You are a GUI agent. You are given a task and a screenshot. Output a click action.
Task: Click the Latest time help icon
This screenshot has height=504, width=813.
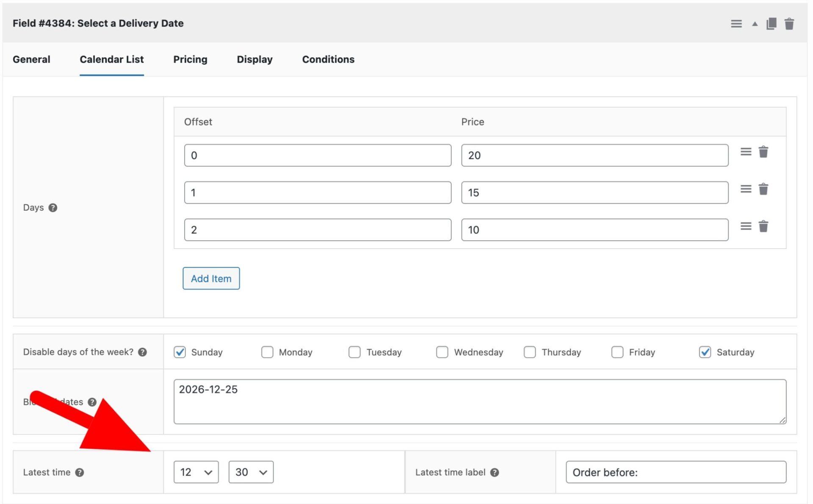click(x=79, y=473)
